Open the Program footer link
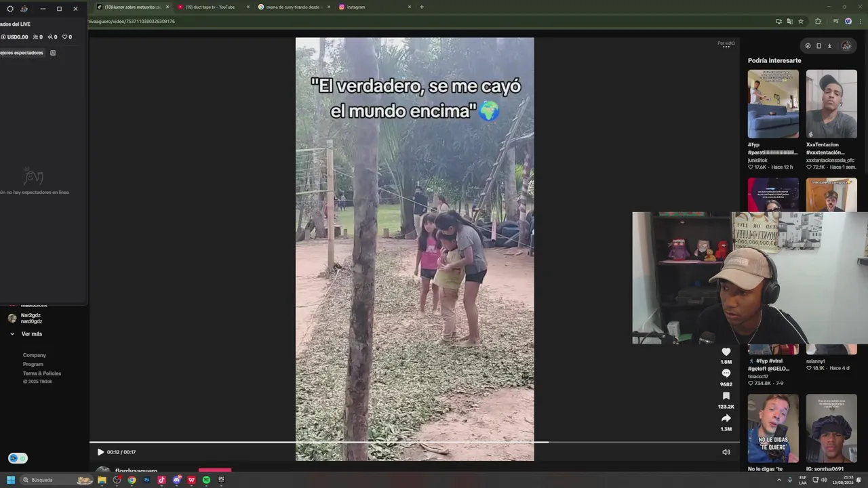The width and height of the screenshot is (868, 488). coord(33,365)
